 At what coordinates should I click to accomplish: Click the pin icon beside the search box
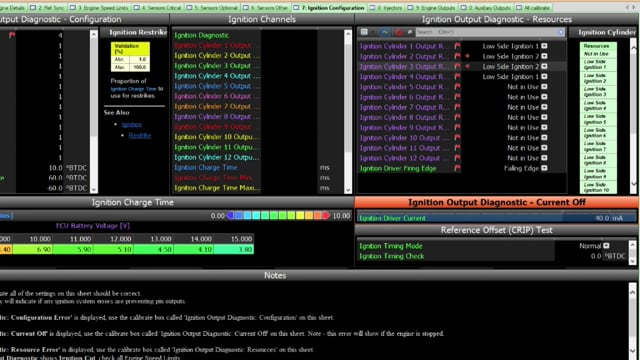click(410, 32)
